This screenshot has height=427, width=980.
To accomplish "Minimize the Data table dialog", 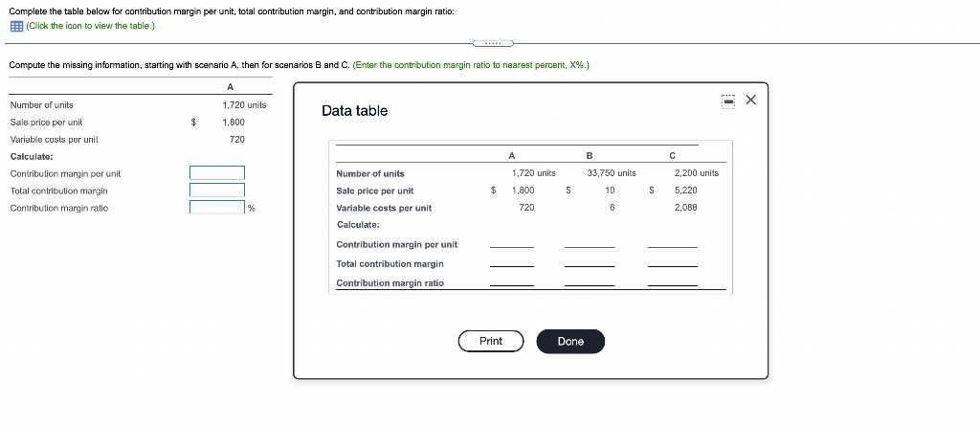I will coord(727,101).
